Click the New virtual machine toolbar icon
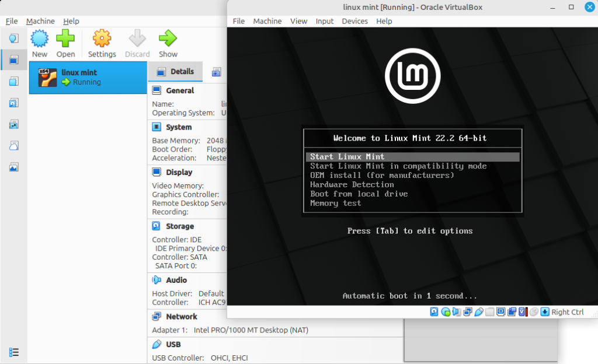 pyautogui.click(x=40, y=40)
